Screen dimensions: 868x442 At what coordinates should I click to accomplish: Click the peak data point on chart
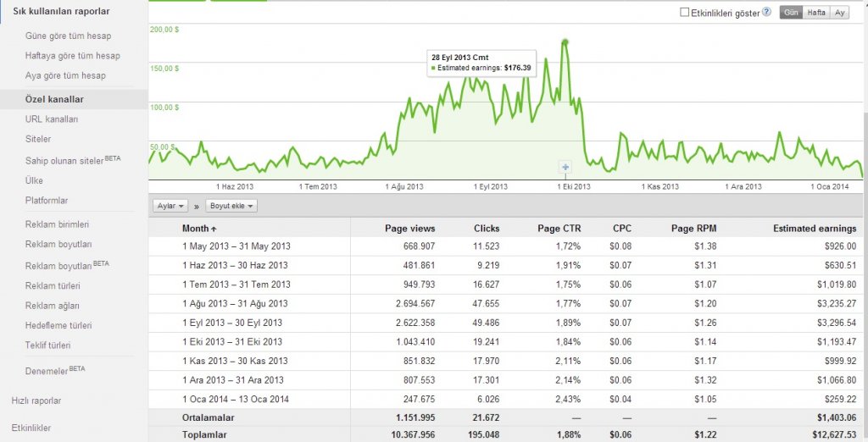[x=565, y=42]
